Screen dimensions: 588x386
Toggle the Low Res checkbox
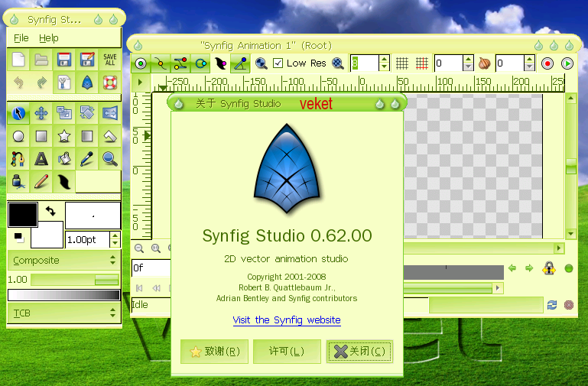[278, 63]
